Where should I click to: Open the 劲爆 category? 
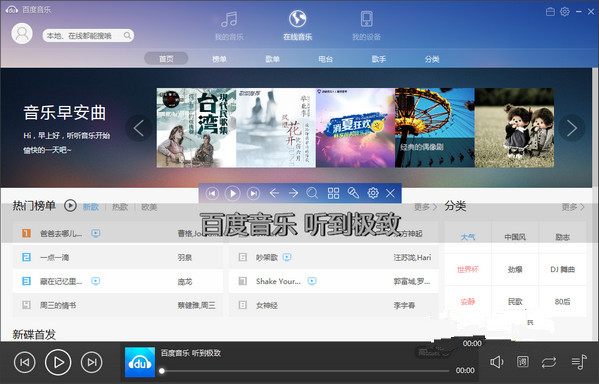[515, 269]
